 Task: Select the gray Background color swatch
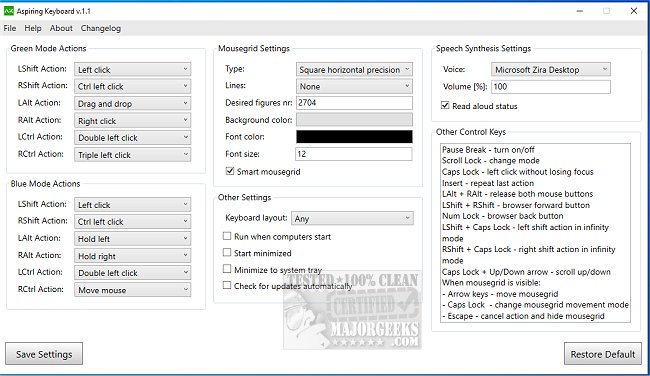tap(354, 119)
